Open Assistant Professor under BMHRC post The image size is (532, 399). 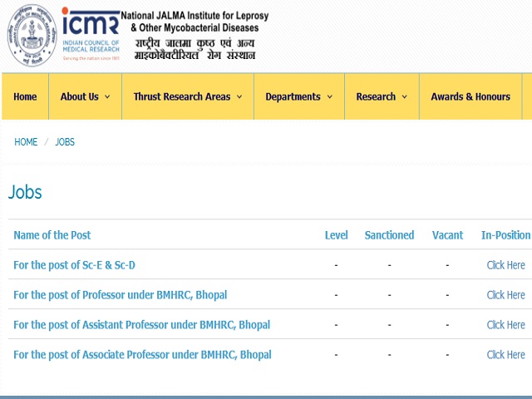pyautogui.click(x=141, y=325)
